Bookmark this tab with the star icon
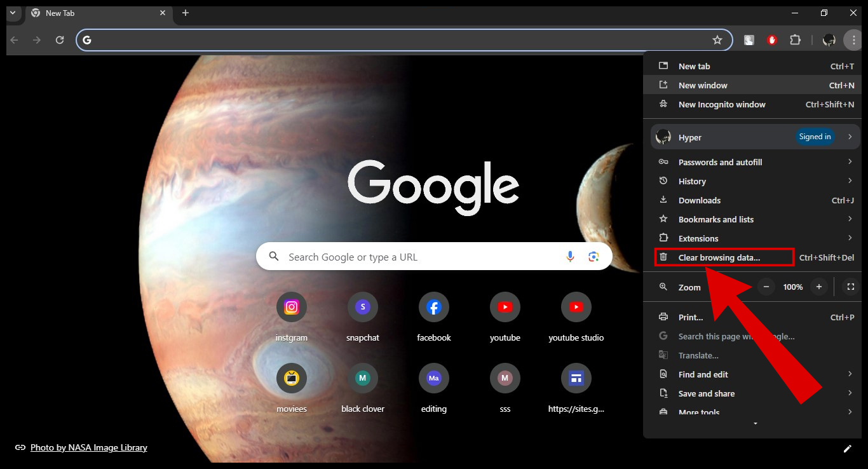Viewport: 868px width, 469px height. pos(717,40)
